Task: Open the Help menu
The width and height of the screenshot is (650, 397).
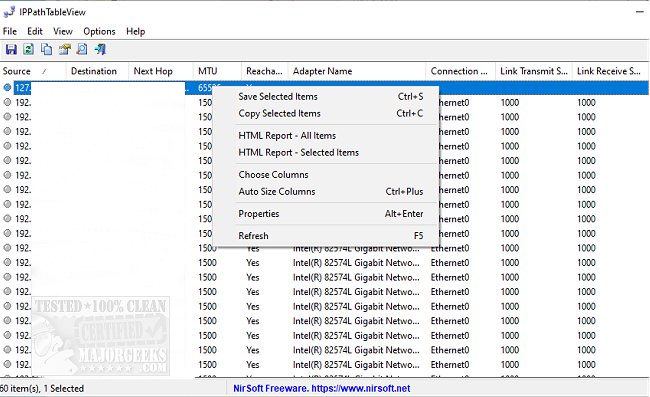Action: [136, 31]
